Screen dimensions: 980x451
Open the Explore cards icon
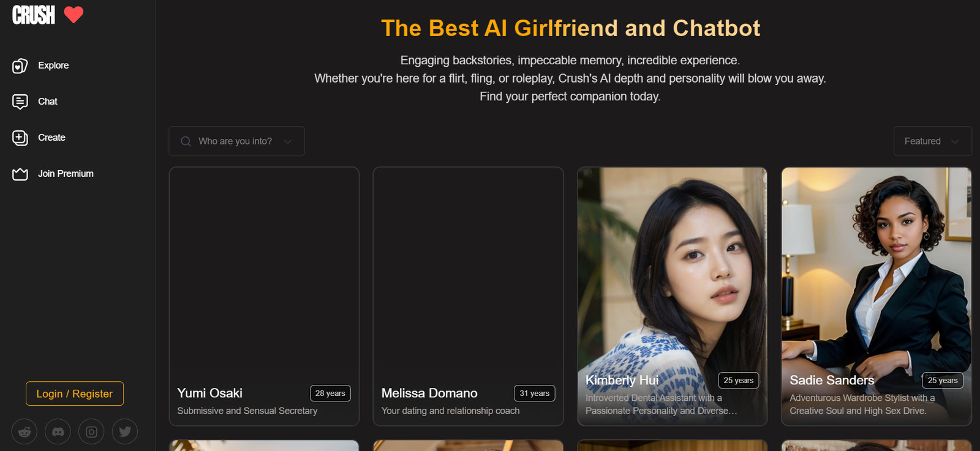click(x=20, y=65)
